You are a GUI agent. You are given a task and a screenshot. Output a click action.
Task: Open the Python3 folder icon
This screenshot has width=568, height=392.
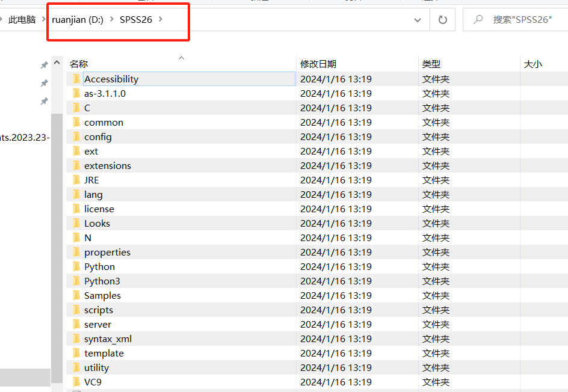tap(76, 281)
